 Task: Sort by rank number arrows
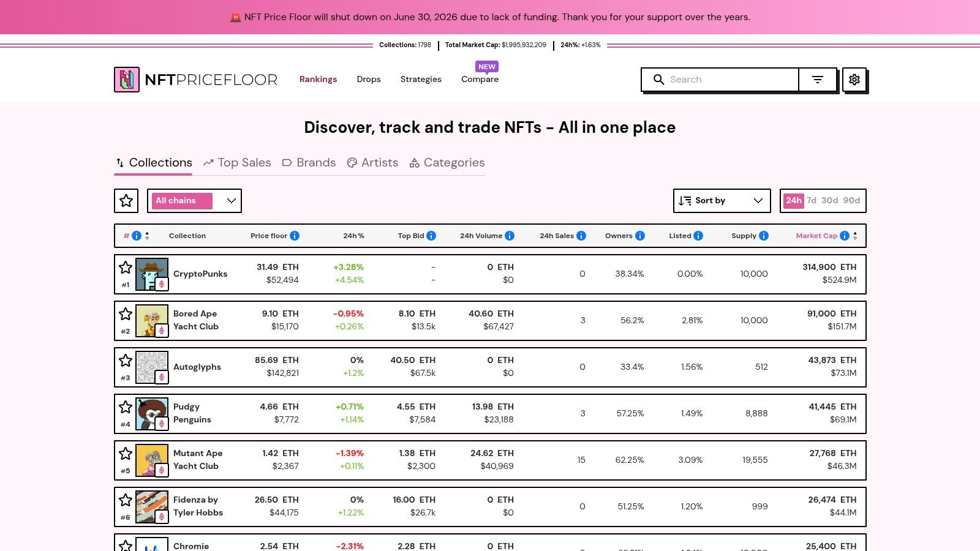point(147,236)
